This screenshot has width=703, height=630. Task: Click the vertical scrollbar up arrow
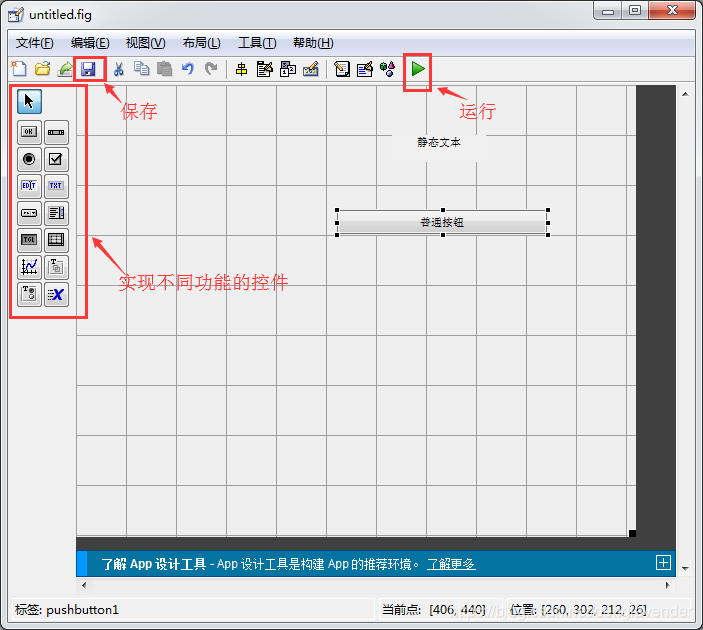click(685, 94)
